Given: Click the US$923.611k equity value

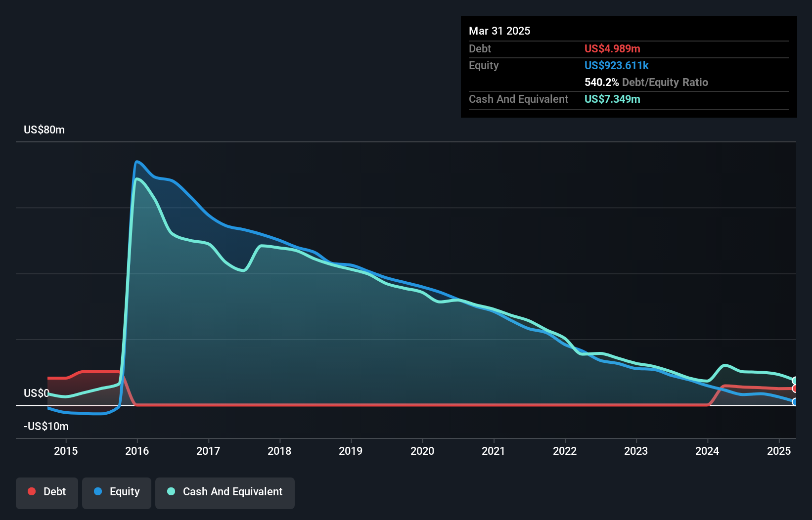Looking at the screenshot, I should click(x=617, y=65).
